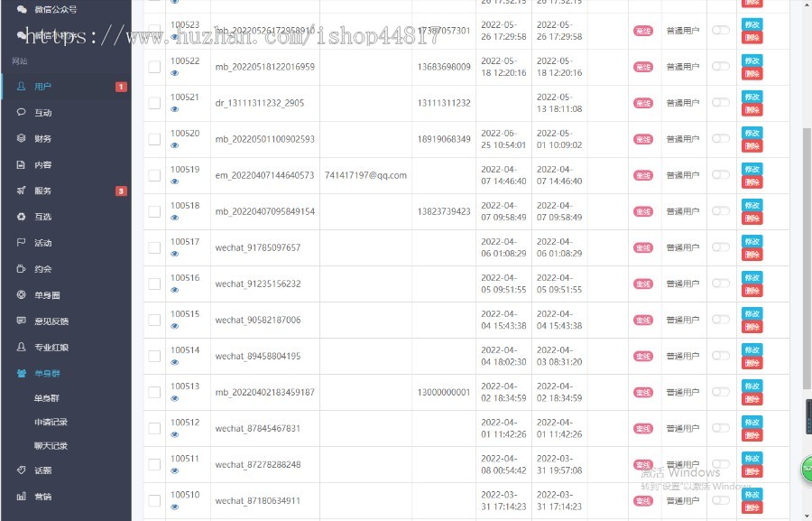Enable the switch for user 100514

pyautogui.click(x=720, y=356)
